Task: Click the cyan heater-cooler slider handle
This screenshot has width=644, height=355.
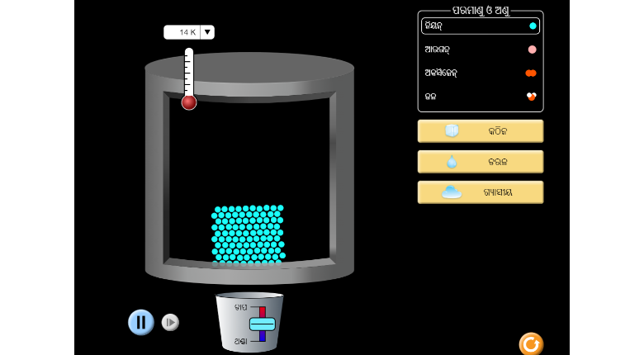Action: point(263,324)
